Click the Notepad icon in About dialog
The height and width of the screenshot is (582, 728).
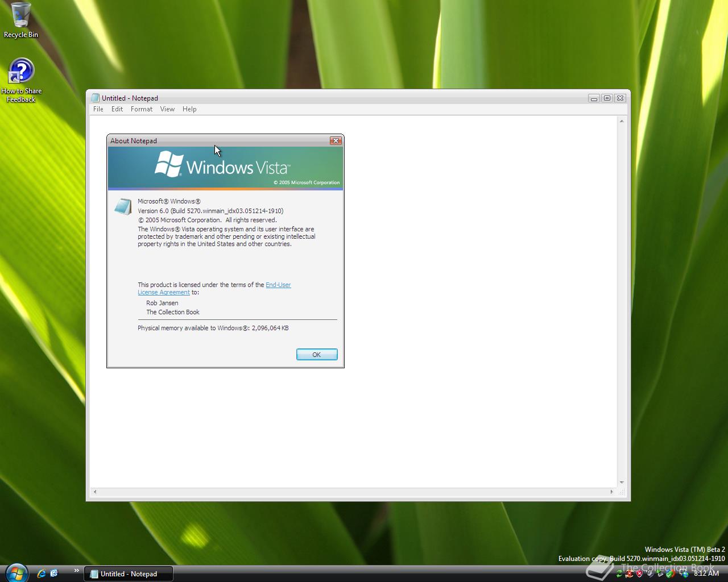click(123, 206)
